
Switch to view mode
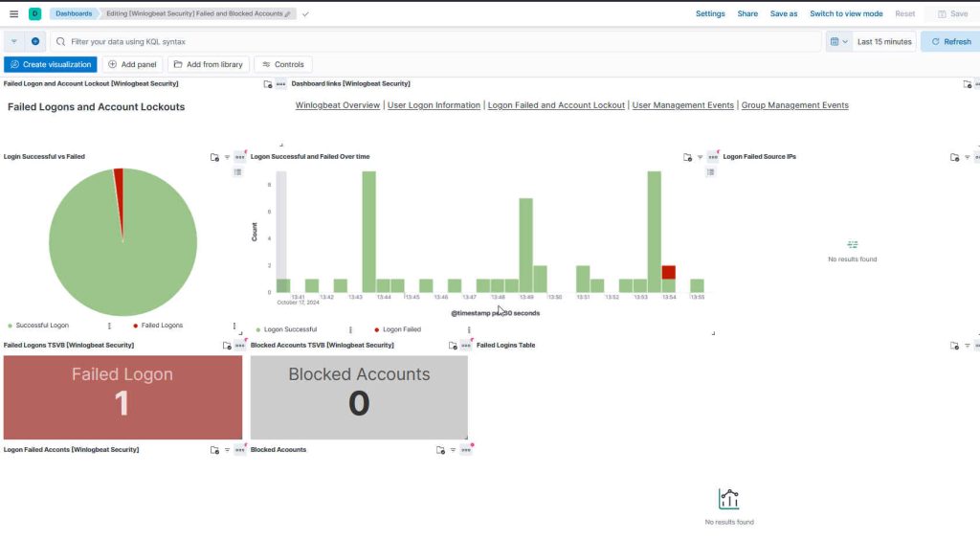(x=846, y=14)
